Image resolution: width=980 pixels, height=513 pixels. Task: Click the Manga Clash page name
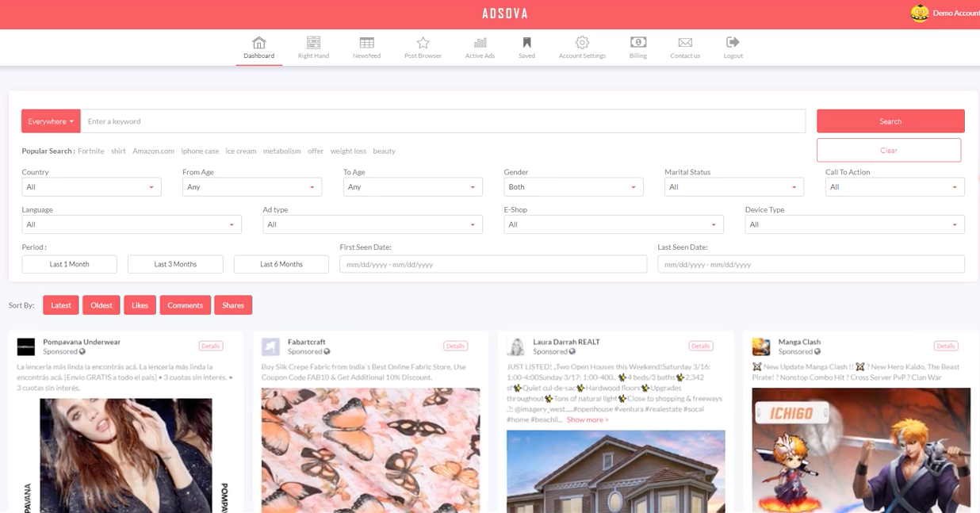pyautogui.click(x=799, y=342)
